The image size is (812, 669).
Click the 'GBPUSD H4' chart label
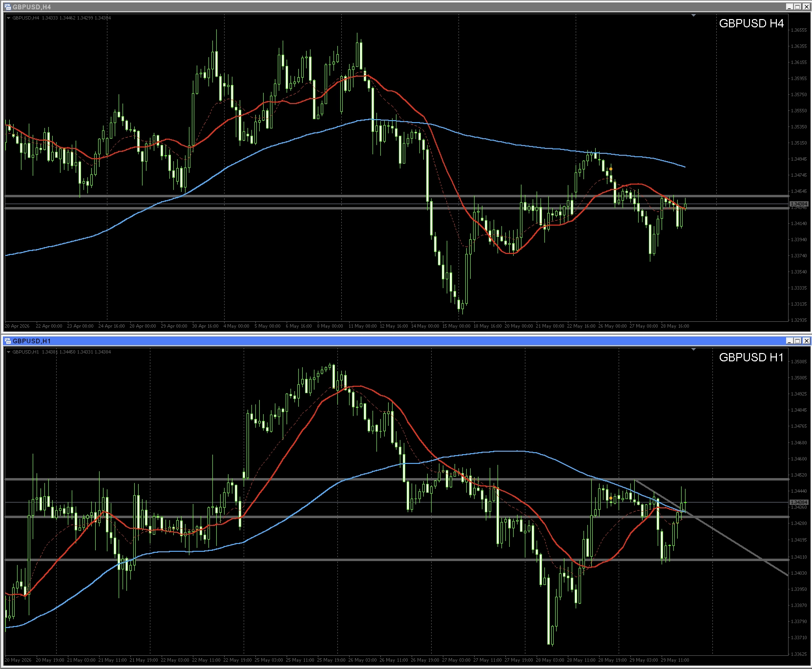[751, 23]
